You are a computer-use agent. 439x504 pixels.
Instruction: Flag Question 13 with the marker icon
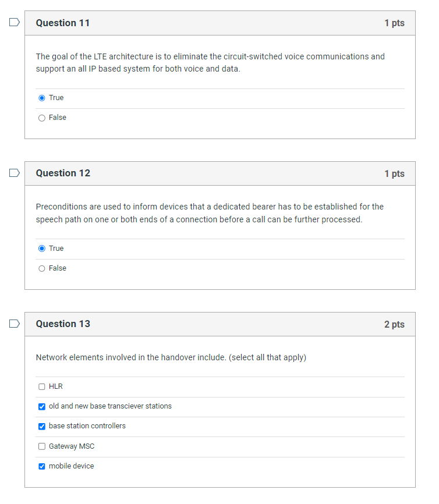pos(15,324)
